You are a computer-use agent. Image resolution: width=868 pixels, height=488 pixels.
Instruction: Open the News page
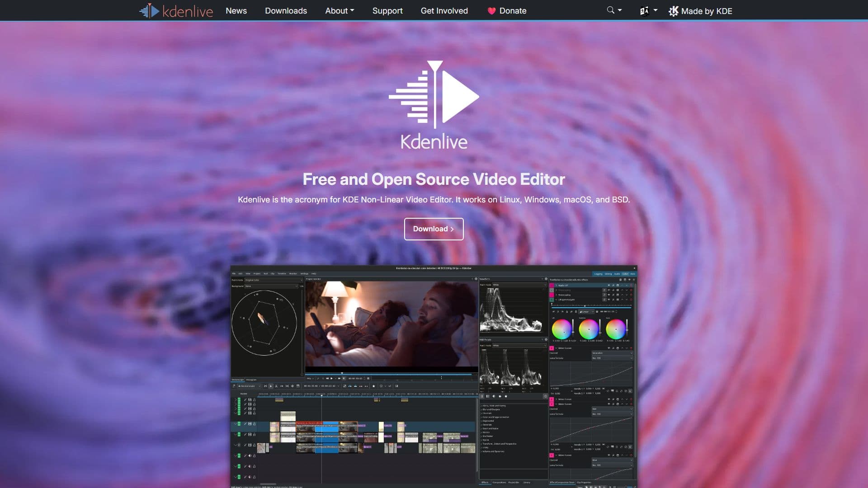(236, 11)
